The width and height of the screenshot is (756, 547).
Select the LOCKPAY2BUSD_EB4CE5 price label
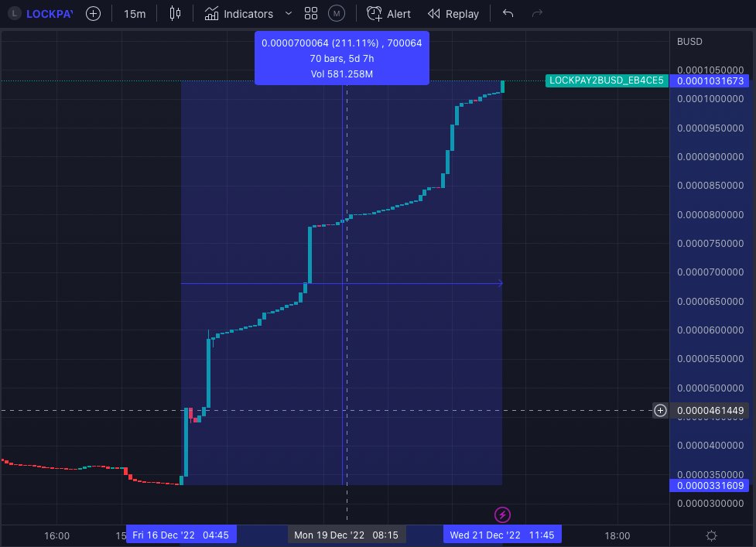point(607,80)
